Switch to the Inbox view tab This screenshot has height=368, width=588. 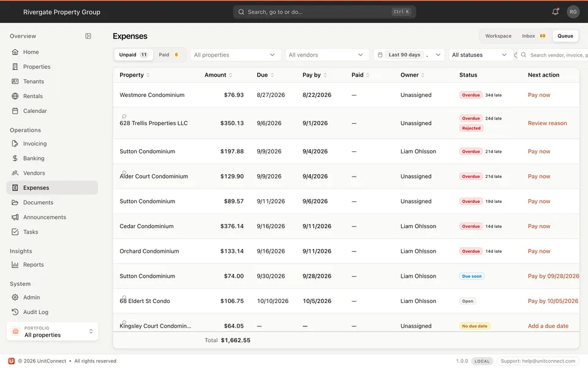(533, 36)
